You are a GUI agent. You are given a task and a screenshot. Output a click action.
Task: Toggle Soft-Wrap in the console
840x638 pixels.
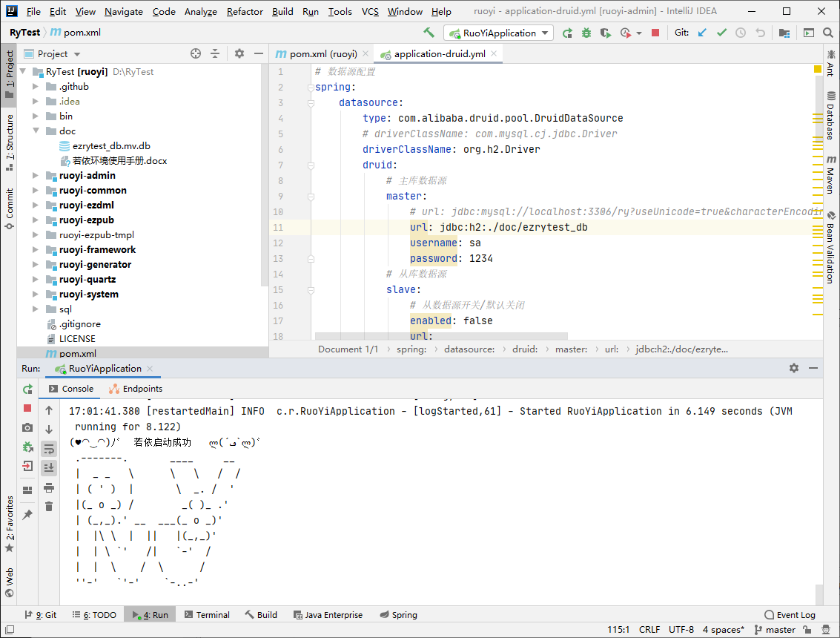pos(49,448)
